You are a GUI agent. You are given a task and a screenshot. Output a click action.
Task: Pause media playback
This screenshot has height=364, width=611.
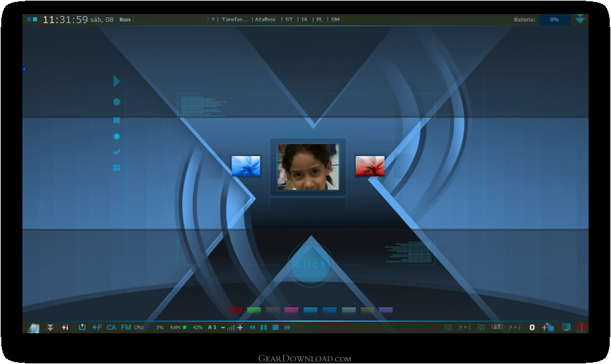(x=264, y=328)
